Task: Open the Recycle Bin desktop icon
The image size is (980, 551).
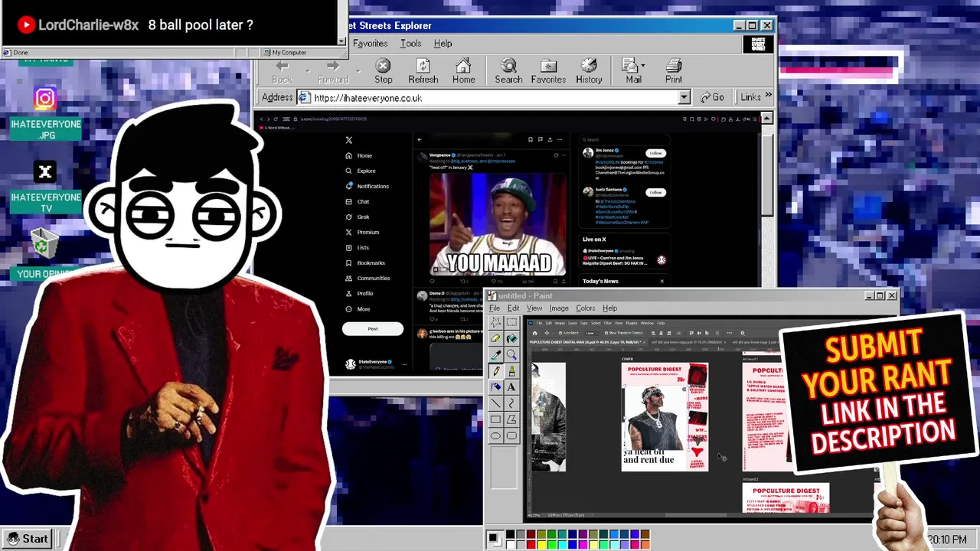Action: (x=44, y=254)
